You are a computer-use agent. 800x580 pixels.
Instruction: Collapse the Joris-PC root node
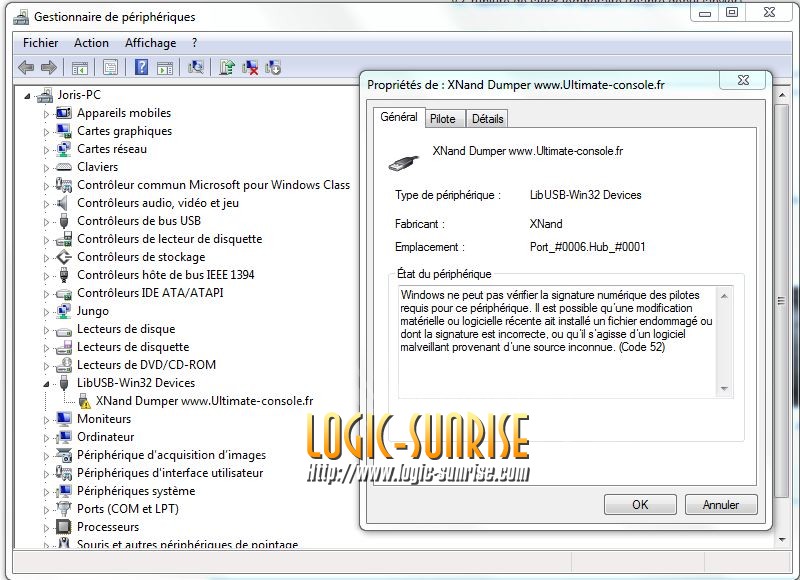click(27, 96)
